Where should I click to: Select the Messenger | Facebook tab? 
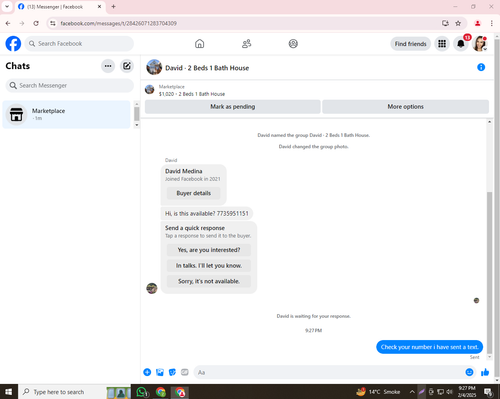tap(60, 7)
